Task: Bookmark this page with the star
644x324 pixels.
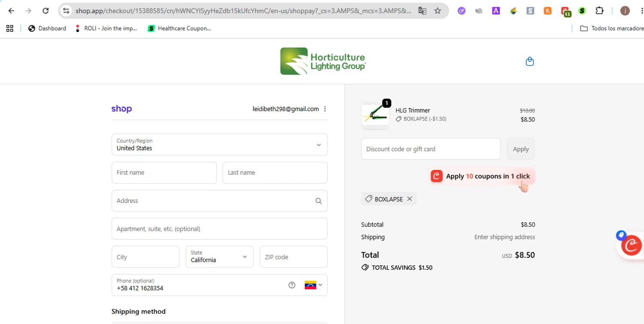Action: [437, 11]
